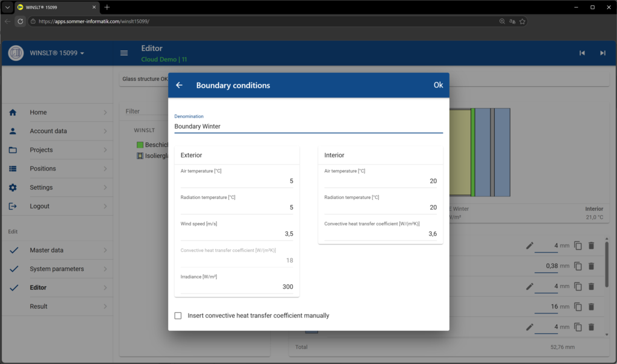
Task: Expand the Editor chevron
Action: (105, 287)
